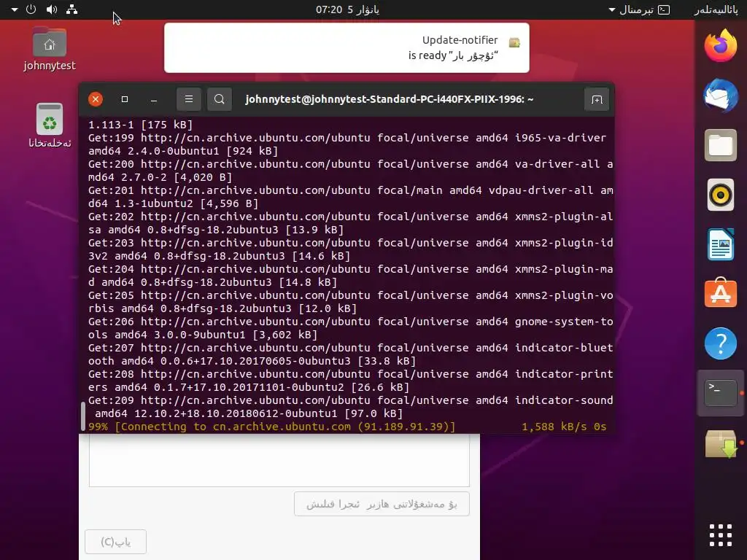This screenshot has width=747, height=560.
Task: Click the terminal window title text
Action: (x=390, y=99)
